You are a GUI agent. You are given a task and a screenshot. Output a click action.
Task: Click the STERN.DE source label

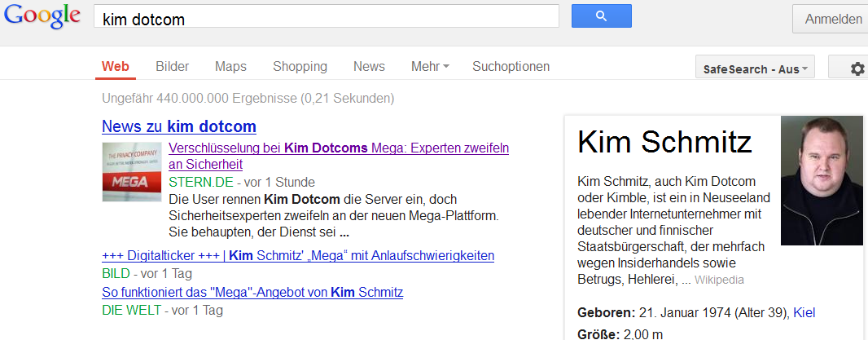pos(201,182)
